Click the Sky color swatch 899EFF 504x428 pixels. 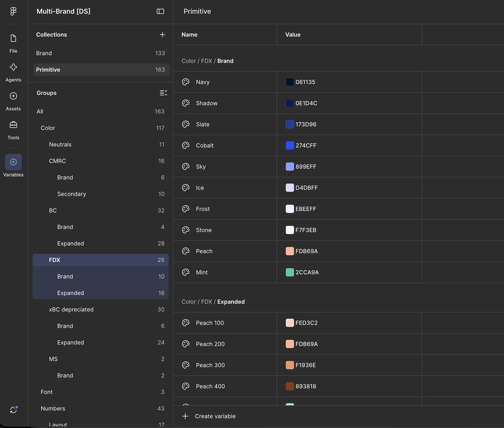290,167
